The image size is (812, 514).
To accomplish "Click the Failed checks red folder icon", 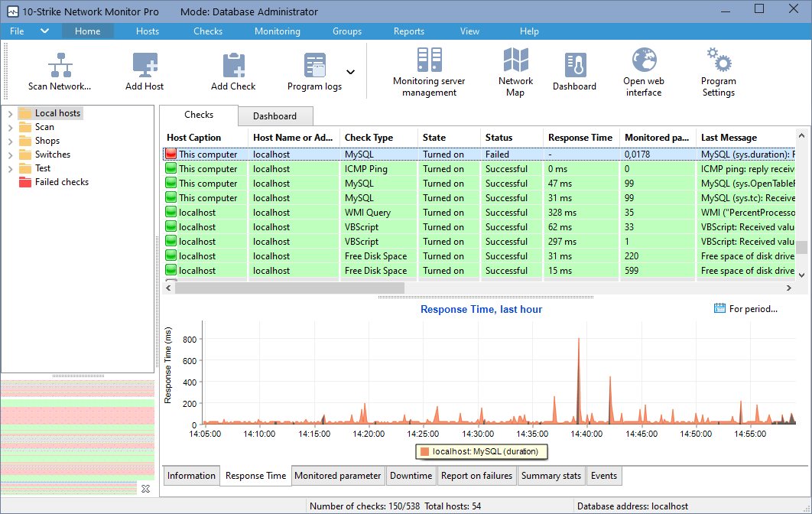I will (x=25, y=182).
